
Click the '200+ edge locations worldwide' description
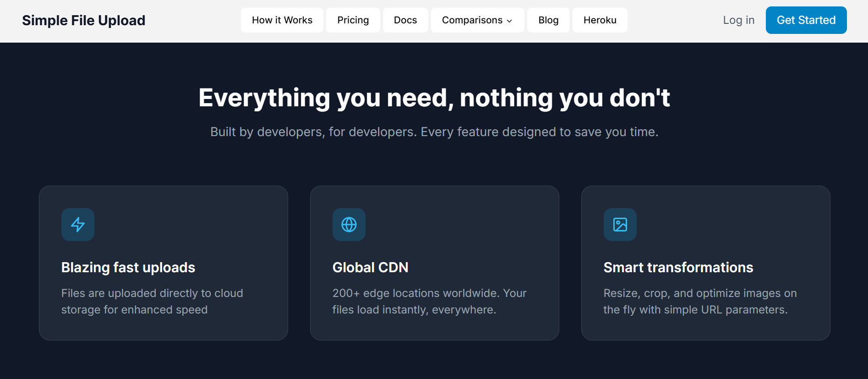(x=429, y=301)
